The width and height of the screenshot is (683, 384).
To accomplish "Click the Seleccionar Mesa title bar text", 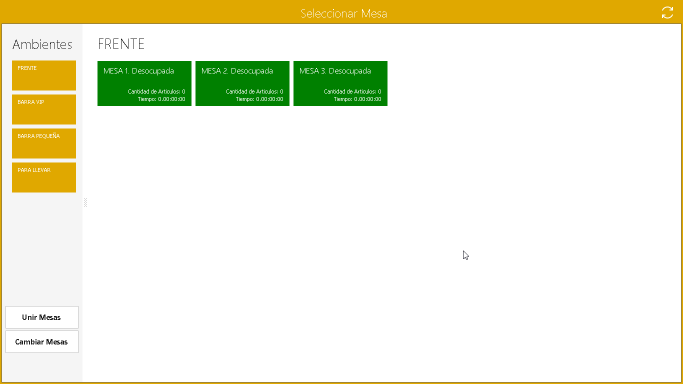I will (344, 13).
